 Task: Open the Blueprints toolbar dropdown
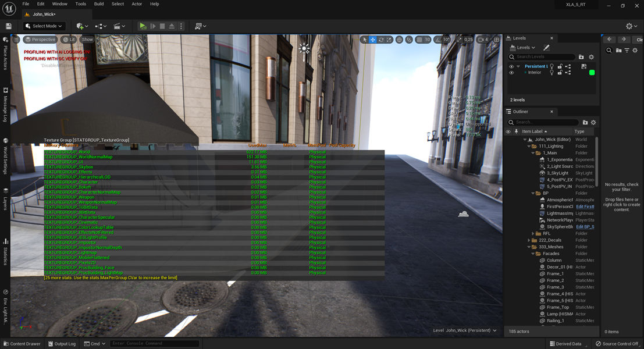pos(101,26)
